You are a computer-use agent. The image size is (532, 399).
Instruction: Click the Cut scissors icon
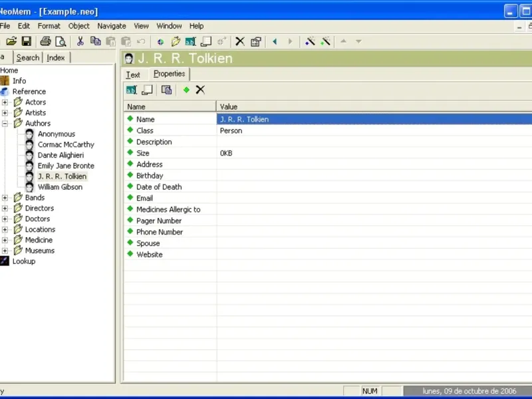pyautogui.click(x=80, y=41)
